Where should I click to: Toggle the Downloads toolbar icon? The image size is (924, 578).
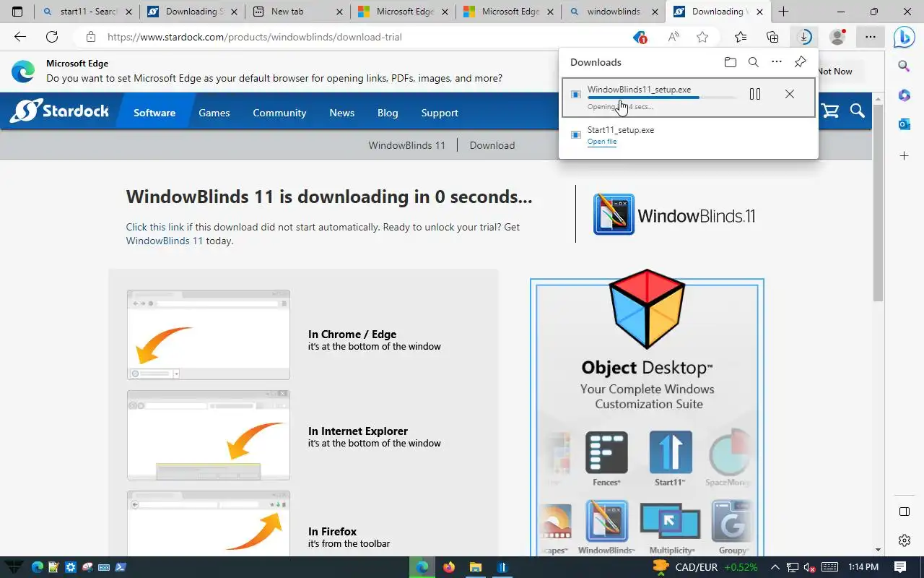(803, 37)
